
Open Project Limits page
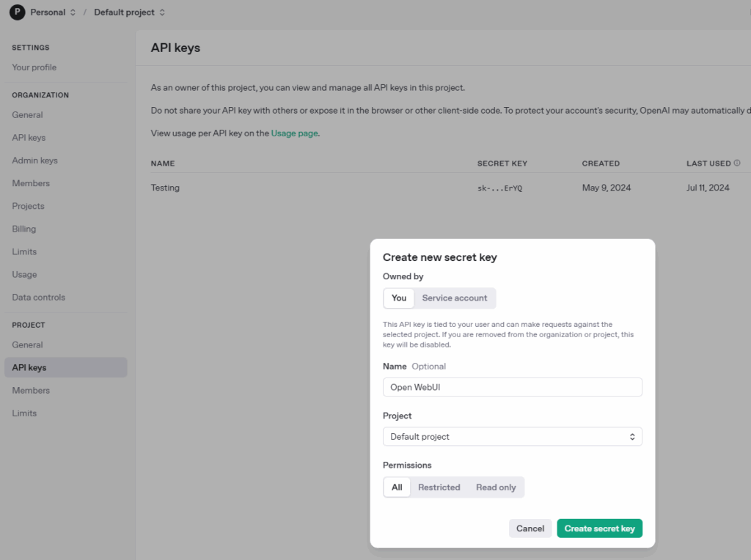24,413
